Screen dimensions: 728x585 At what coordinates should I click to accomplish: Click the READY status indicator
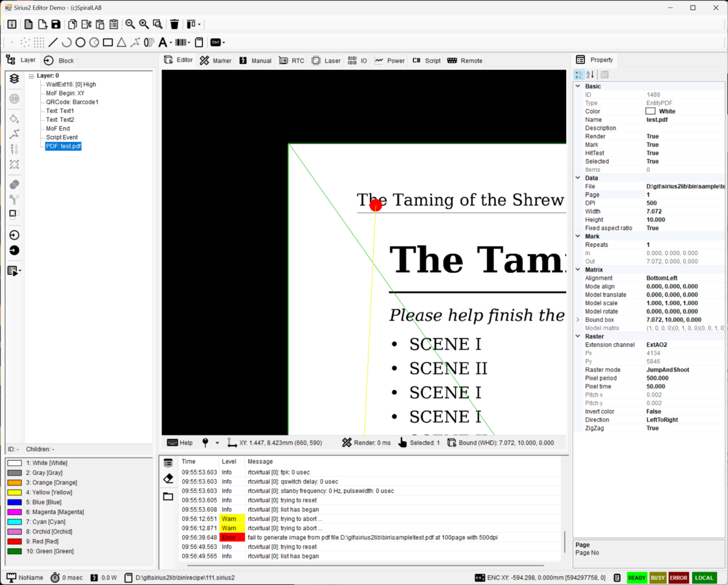[637, 578]
